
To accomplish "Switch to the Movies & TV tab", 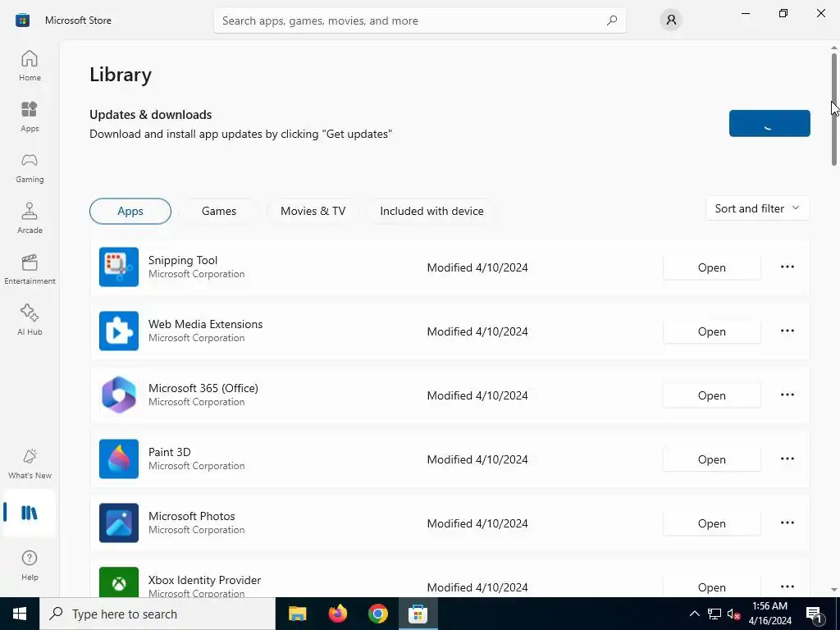I will (x=313, y=211).
